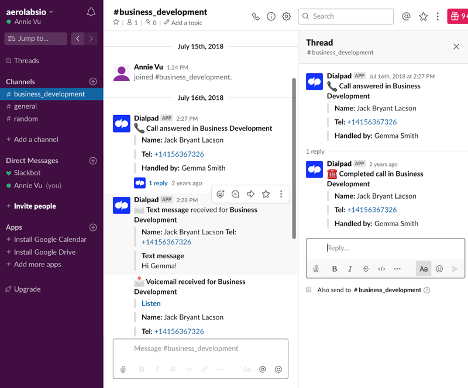Click the message list scrollbar

[294, 158]
